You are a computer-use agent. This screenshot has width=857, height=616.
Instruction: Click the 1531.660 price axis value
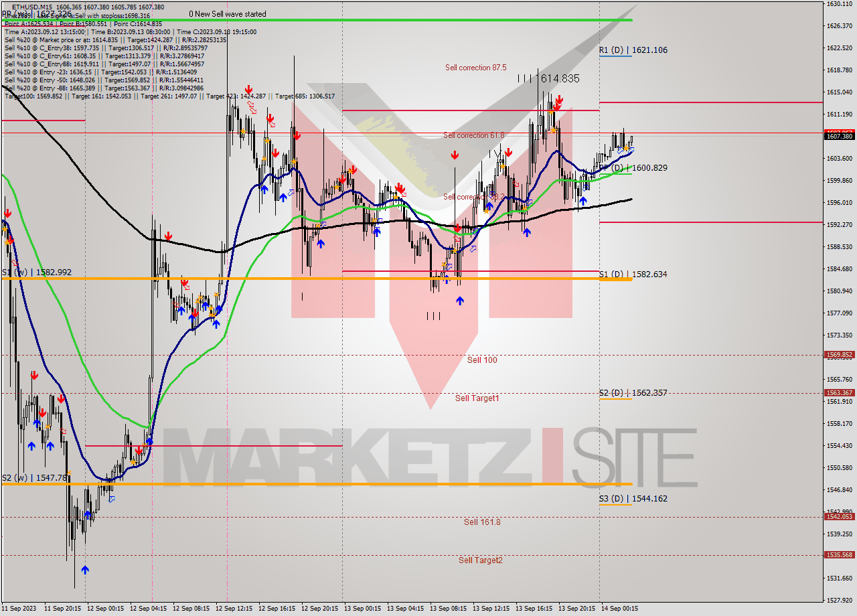(x=840, y=579)
